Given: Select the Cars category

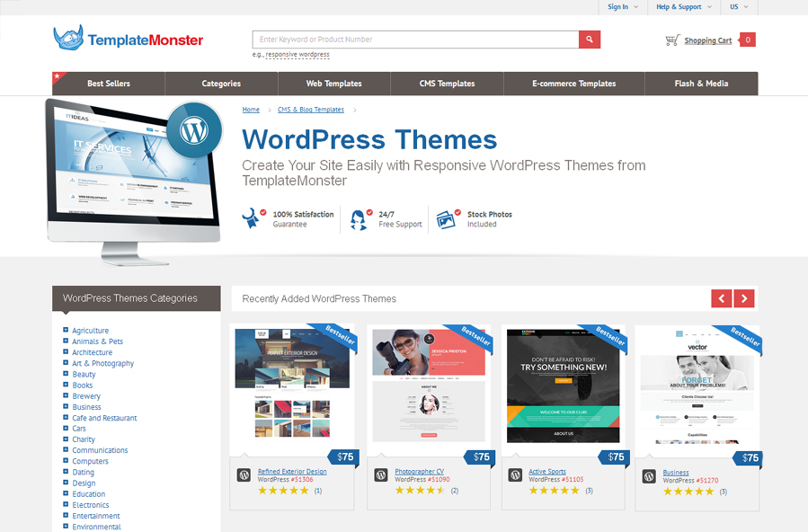Looking at the screenshot, I should point(79,429).
